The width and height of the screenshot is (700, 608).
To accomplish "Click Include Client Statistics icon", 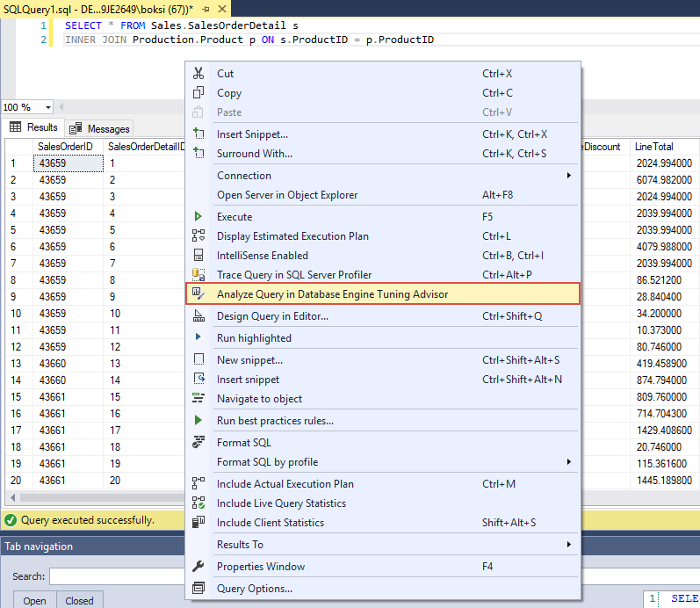I will [198, 522].
